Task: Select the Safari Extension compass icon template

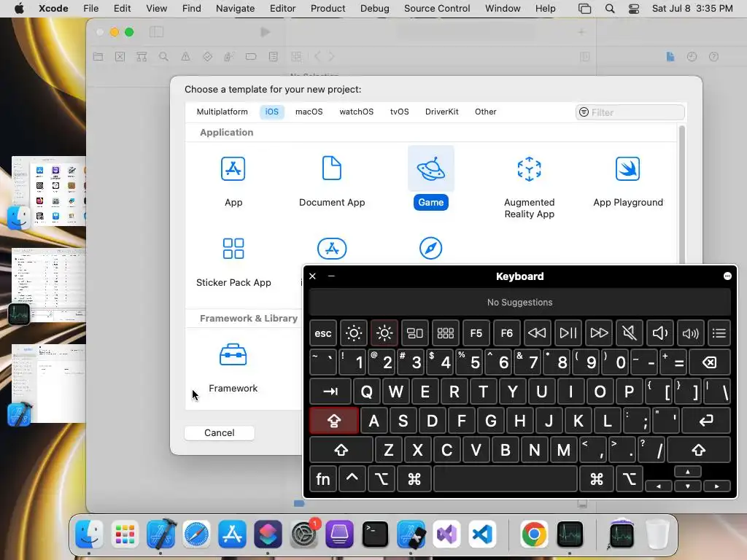Action: pyautogui.click(x=430, y=248)
